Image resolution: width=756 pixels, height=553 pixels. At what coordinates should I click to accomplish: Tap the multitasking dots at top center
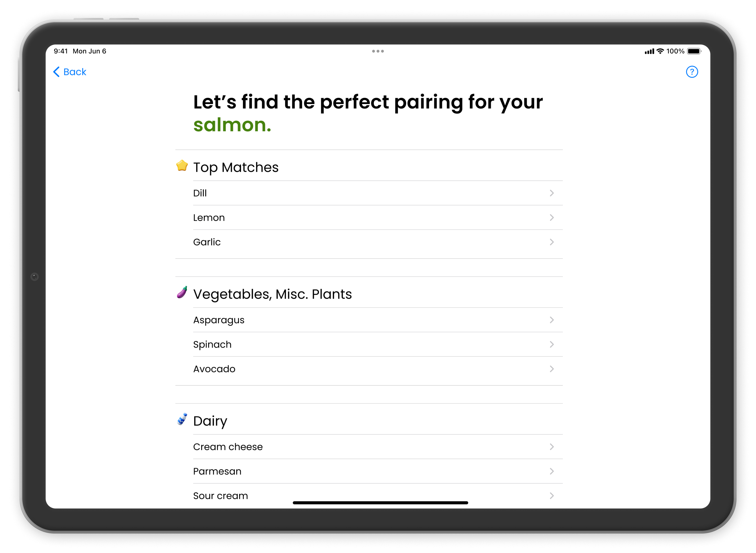[378, 51]
